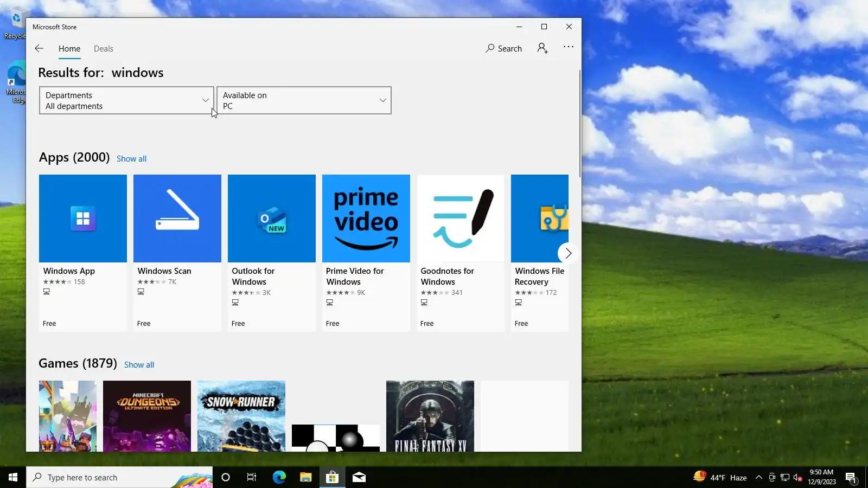Show all Games results
This screenshot has width=868, height=488.
139,365
